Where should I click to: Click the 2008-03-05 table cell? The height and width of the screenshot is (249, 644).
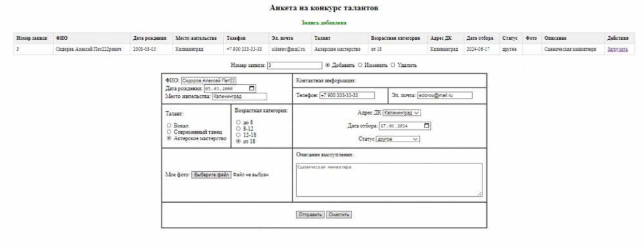151,50
